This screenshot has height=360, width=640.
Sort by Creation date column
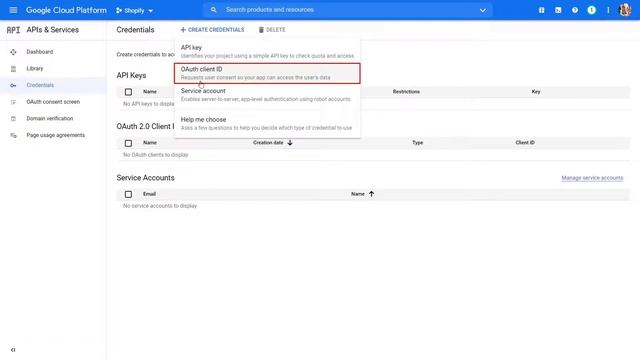coord(268,143)
